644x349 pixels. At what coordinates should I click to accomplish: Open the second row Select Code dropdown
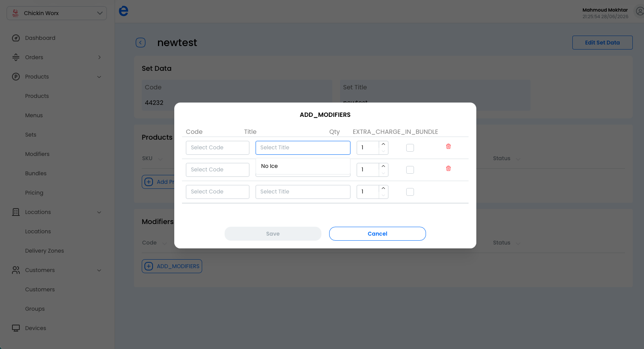(218, 170)
